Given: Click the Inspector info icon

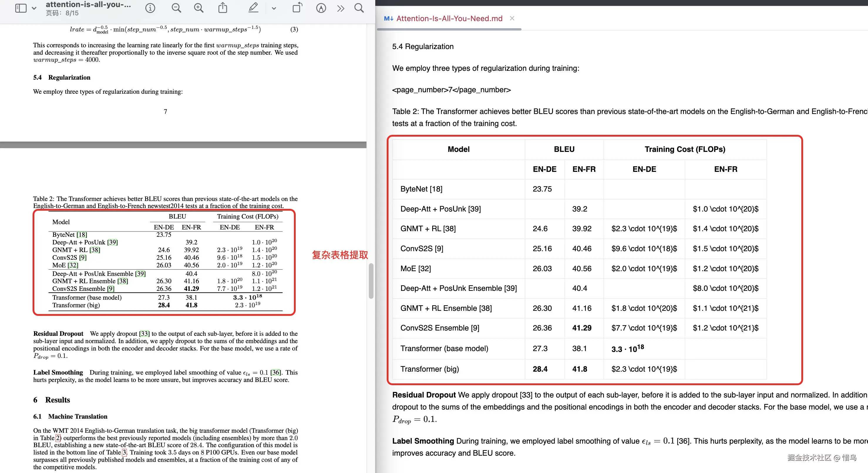Looking at the screenshot, I should point(150,8).
